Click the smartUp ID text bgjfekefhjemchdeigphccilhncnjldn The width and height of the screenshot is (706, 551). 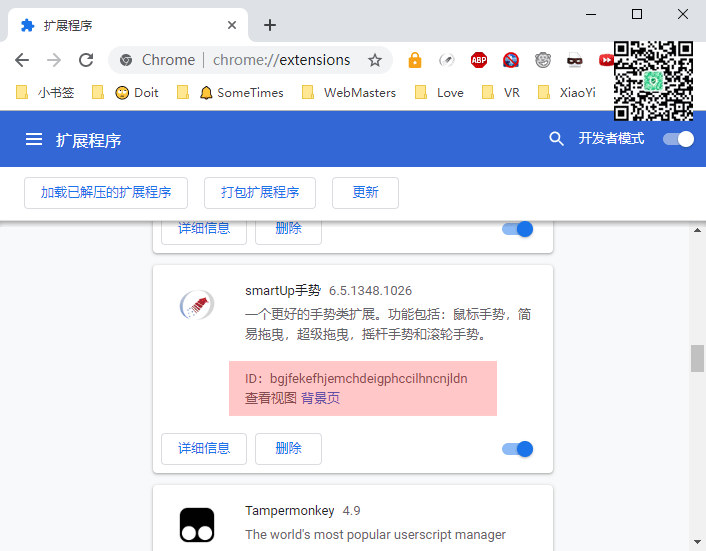368,378
